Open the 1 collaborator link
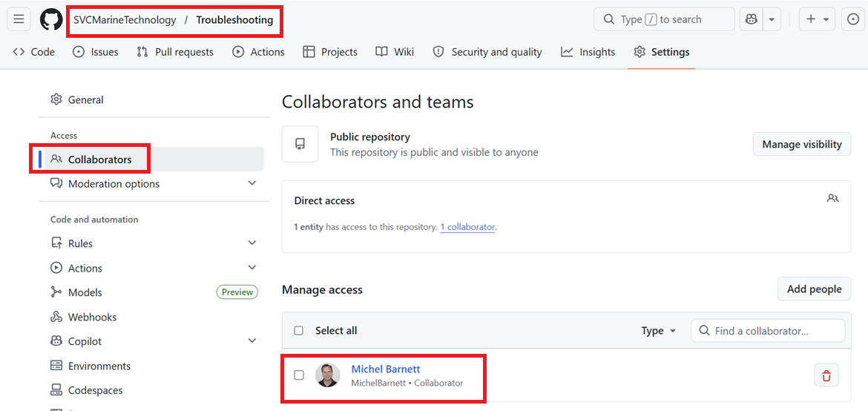This screenshot has width=868, height=411. [x=467, y=227]
